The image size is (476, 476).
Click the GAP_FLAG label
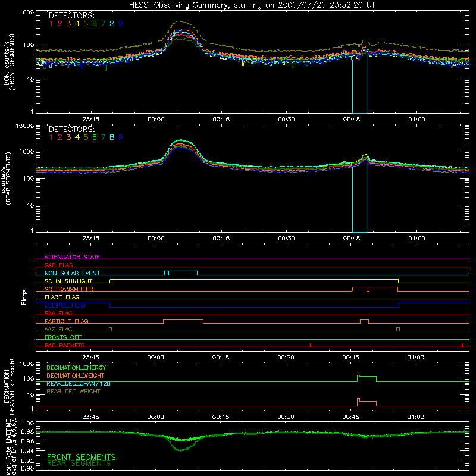tap(58, 265)
